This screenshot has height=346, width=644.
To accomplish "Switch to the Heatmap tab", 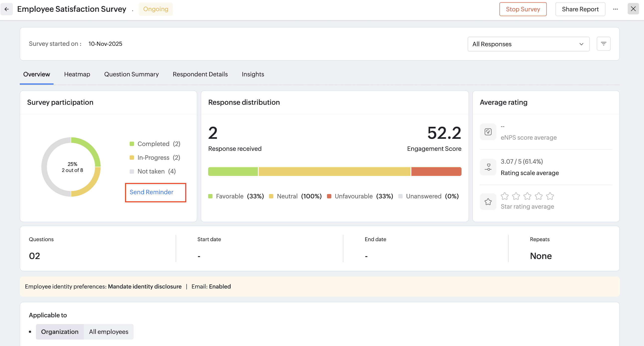I will (77, 74).
